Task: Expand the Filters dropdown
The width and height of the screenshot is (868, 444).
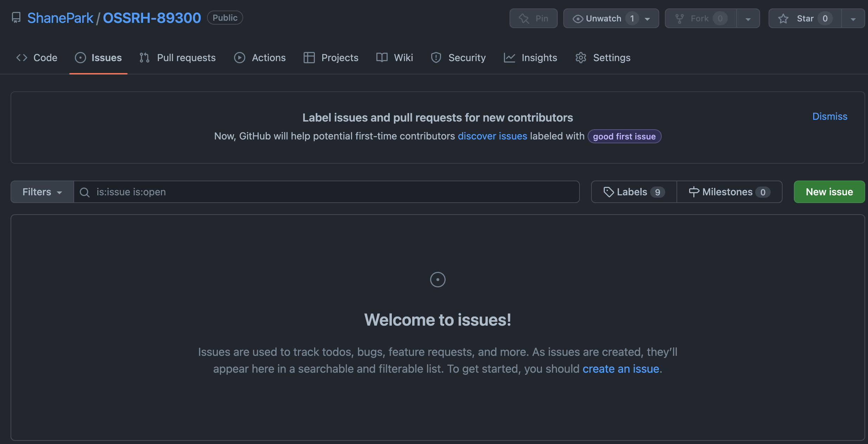Action: [42, 192]
